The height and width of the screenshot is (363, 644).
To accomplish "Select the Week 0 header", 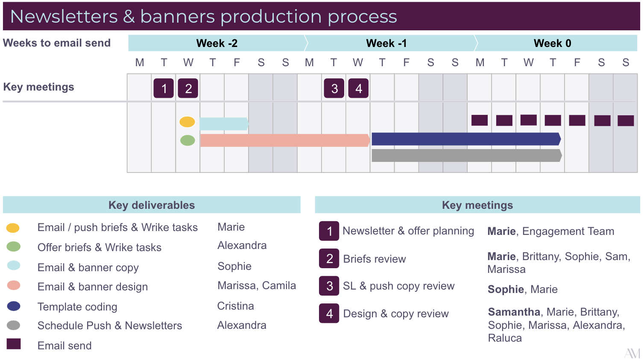I will pyautogui.click(x=552, y=43).
